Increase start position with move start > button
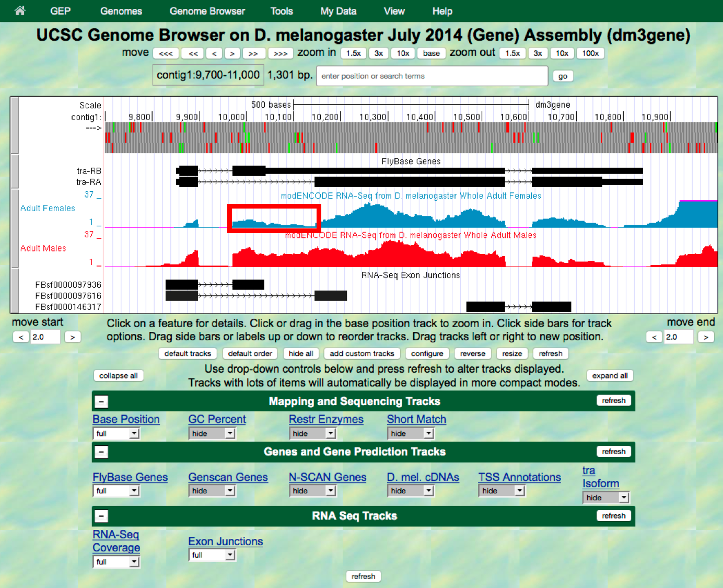The image size is (723, 588). [x=73, y=337]
